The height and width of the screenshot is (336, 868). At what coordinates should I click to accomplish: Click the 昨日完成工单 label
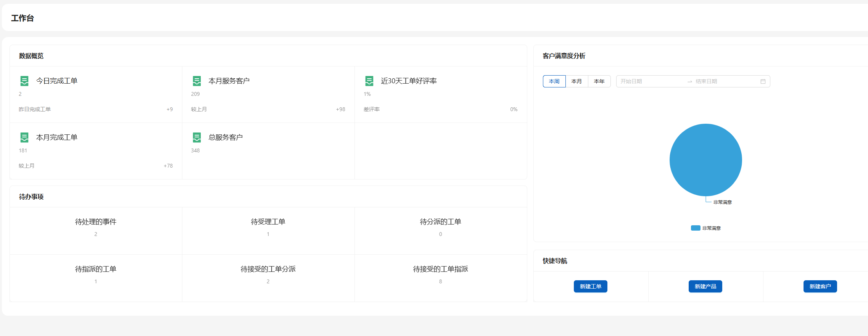(35, 109)
